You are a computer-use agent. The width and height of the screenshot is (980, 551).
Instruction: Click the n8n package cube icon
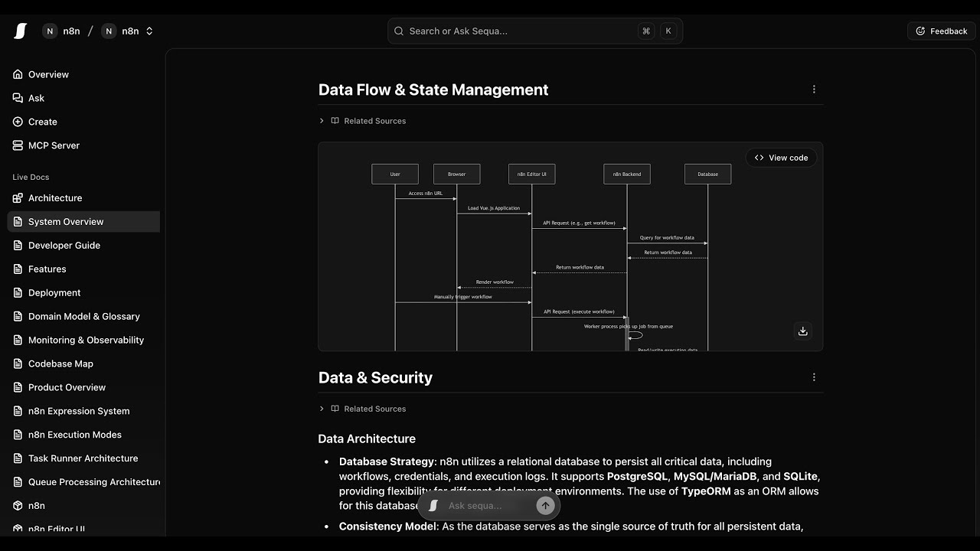18,507
